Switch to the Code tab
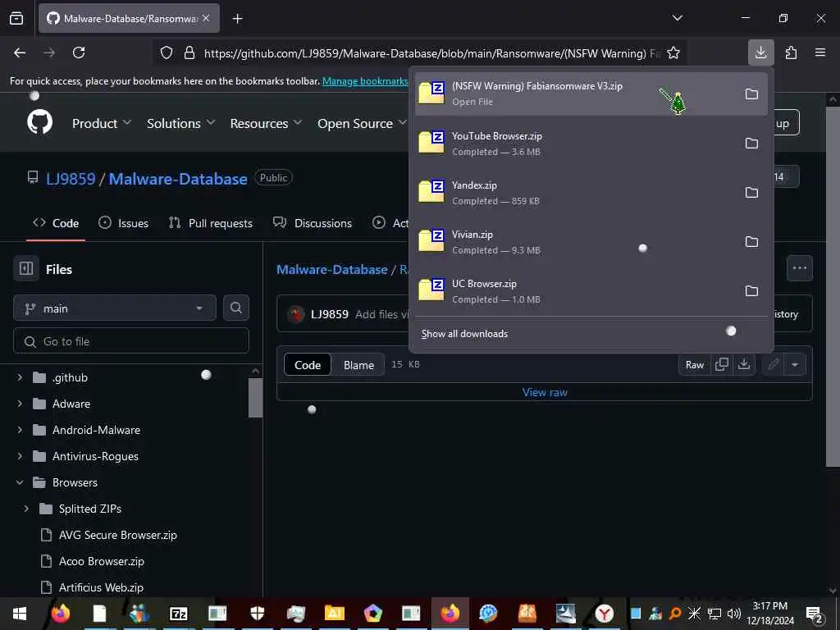This screenshot has height=630, width=840. 56,223
